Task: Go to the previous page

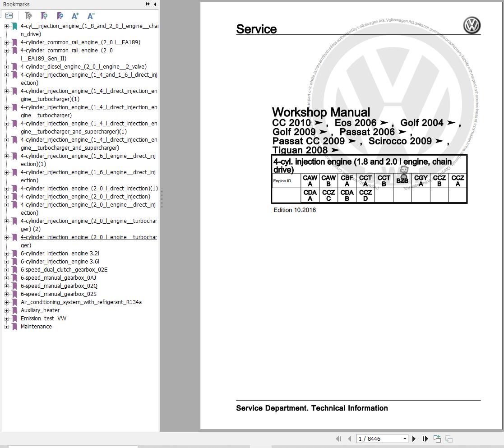Action: click(x=349, y=439)
